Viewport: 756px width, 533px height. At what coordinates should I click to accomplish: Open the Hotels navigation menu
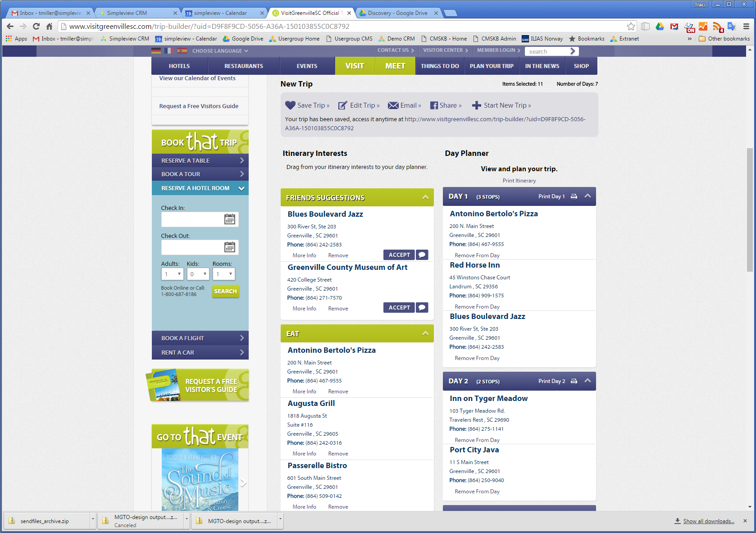coord(179,66)
